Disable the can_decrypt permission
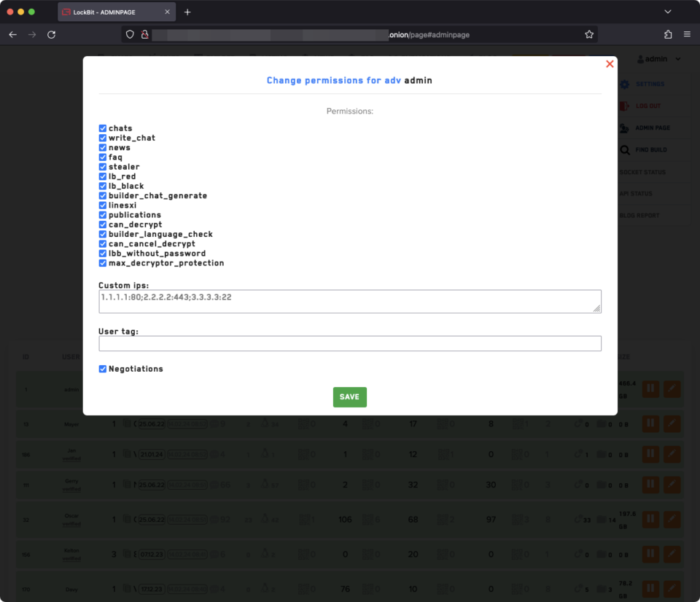700x602 pixels. click(103, 224)
